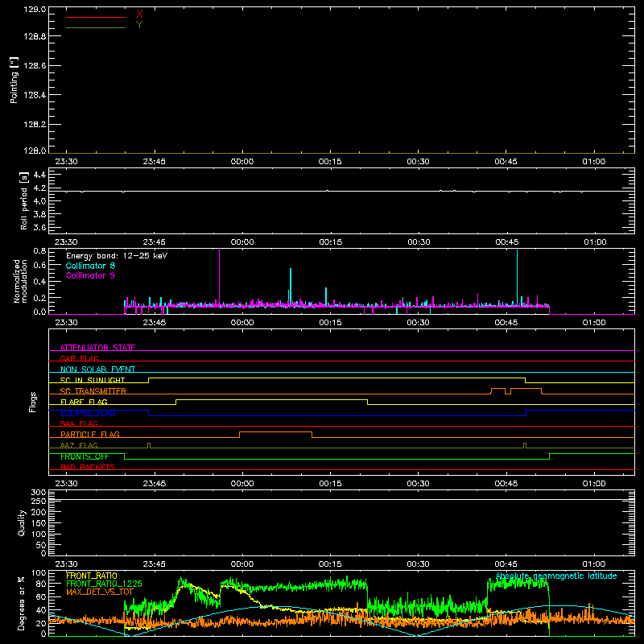Image resolution: width=644 pixels, height=644 pixels.
Task: Click the orange MAX_DET_VS_TOT legend label
Action: pyautogui.click(x=99, y=592)
